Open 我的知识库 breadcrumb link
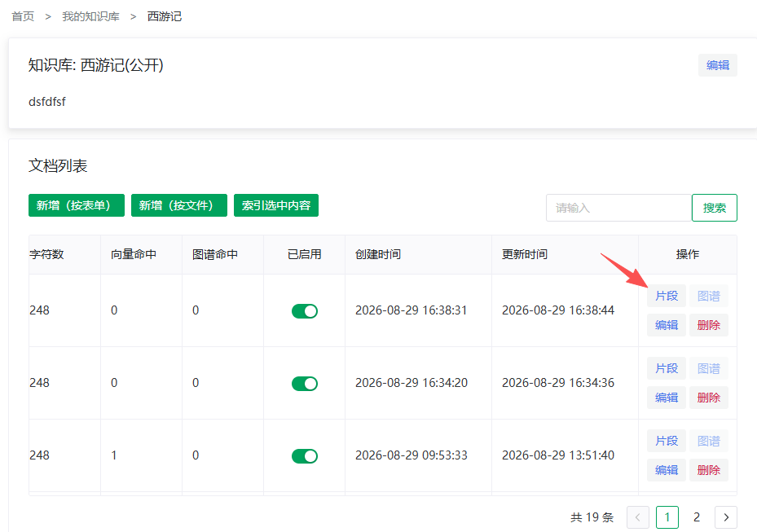The width and height of the screenshot is (757, 532). [x=90, y=16]
